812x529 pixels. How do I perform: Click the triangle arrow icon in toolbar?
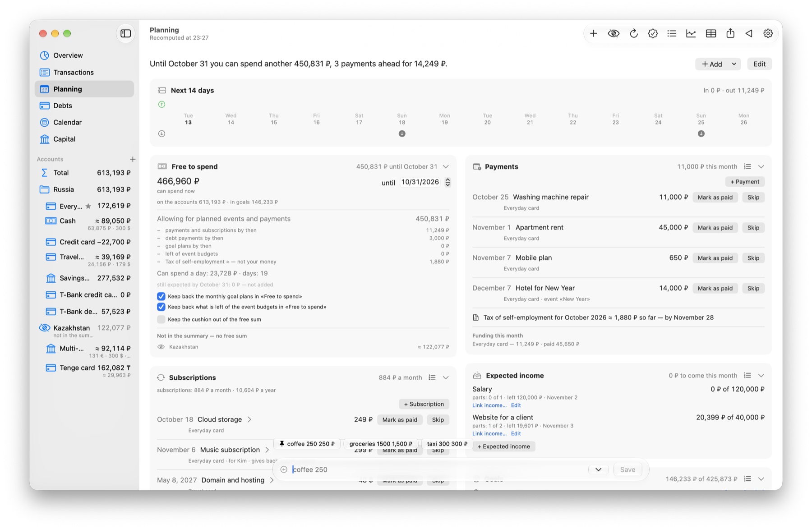pos(749,33)
